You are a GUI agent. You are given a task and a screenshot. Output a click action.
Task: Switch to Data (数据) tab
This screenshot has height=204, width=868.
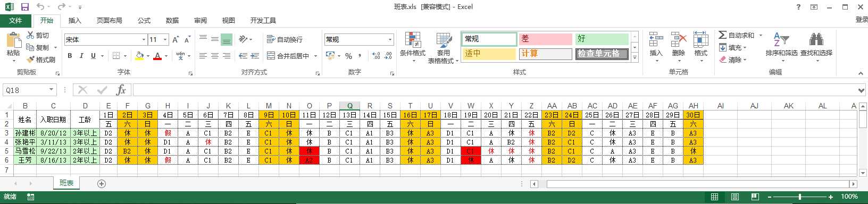[x=172, y=20]
